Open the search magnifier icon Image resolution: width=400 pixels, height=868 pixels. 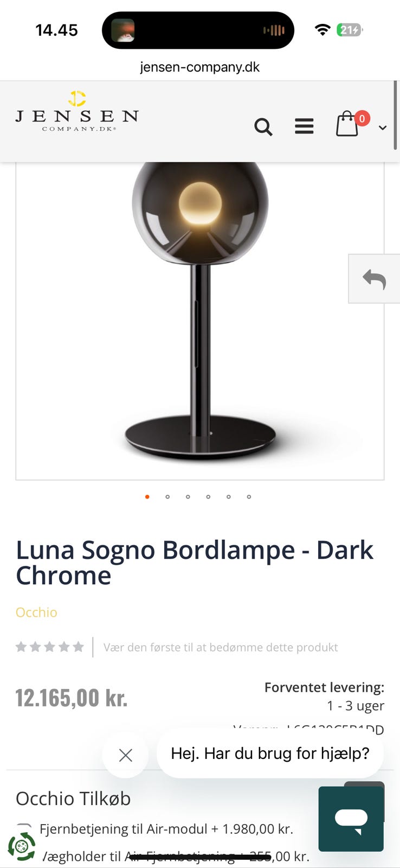click(x=263, y=127)
